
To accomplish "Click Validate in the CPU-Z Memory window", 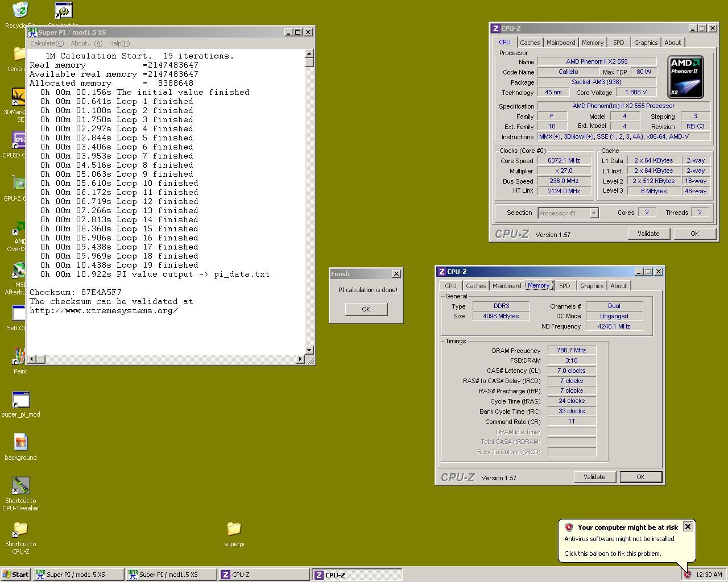I will coord(594,477).
